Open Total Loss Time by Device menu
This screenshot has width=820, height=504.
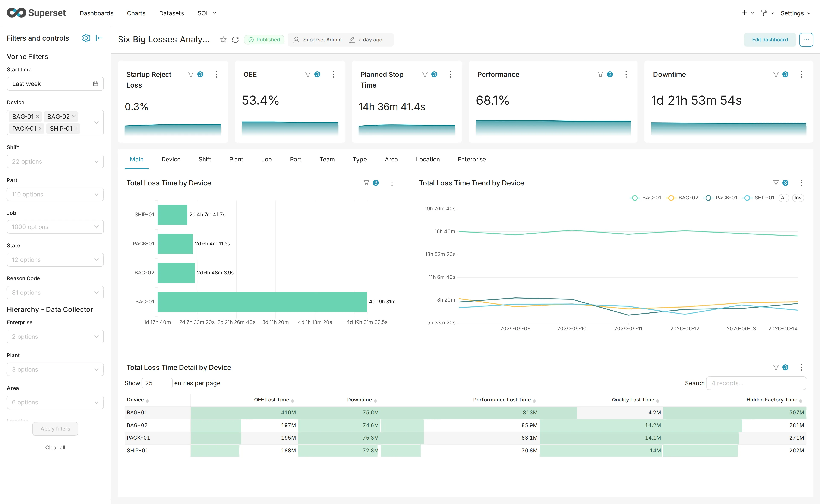coord(392,183)
